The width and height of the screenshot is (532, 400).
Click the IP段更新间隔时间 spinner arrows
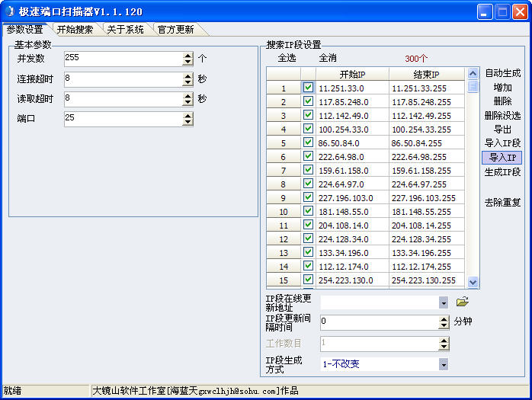click(444, 322)
